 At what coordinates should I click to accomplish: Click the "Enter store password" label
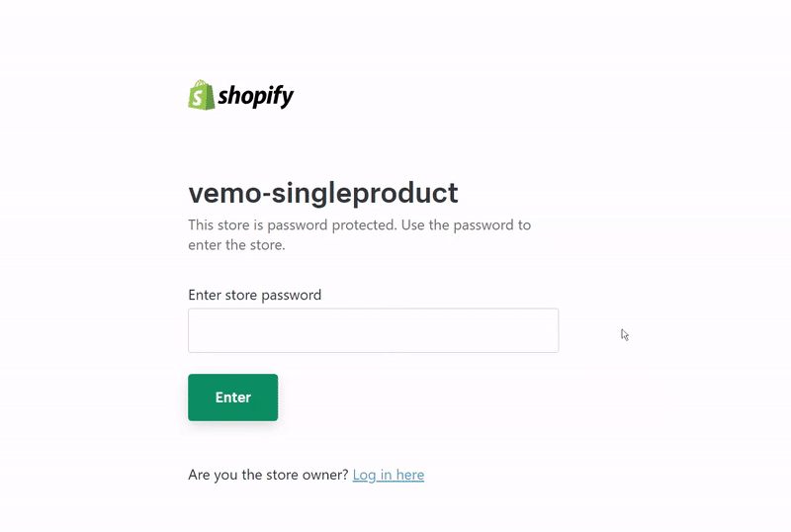click(x=254, y=295)
